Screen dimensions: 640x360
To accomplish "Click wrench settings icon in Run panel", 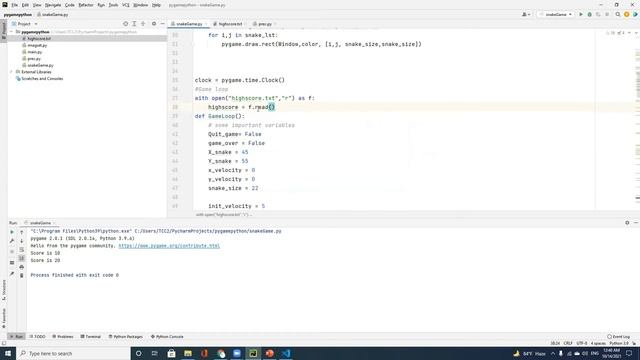I will click(12, 241).
